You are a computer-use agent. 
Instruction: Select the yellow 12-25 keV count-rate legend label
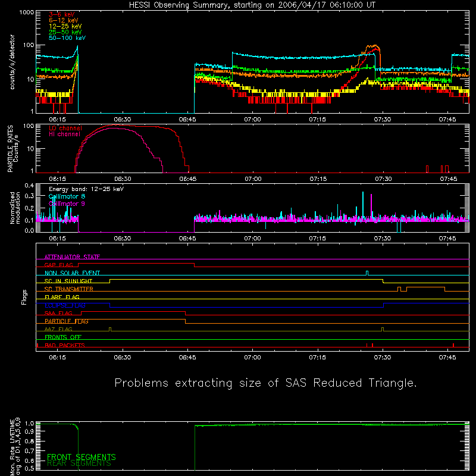(x=65, y=26)
